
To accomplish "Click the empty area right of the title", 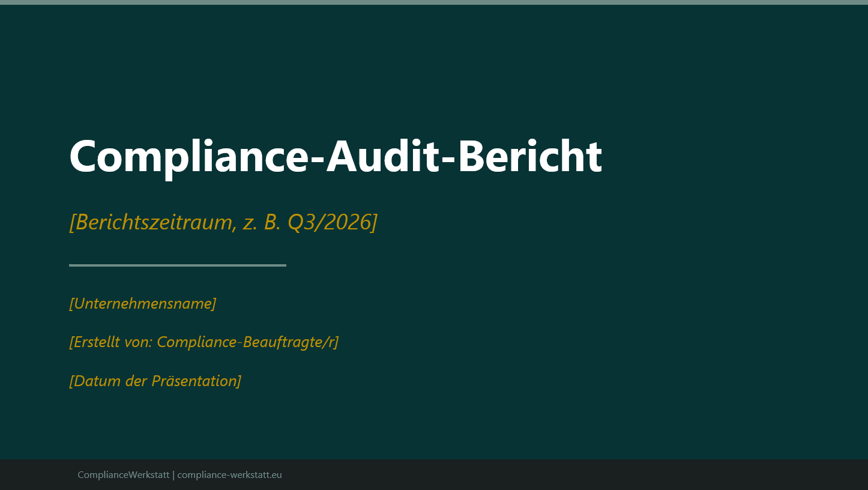I will [x=720, y=156].
